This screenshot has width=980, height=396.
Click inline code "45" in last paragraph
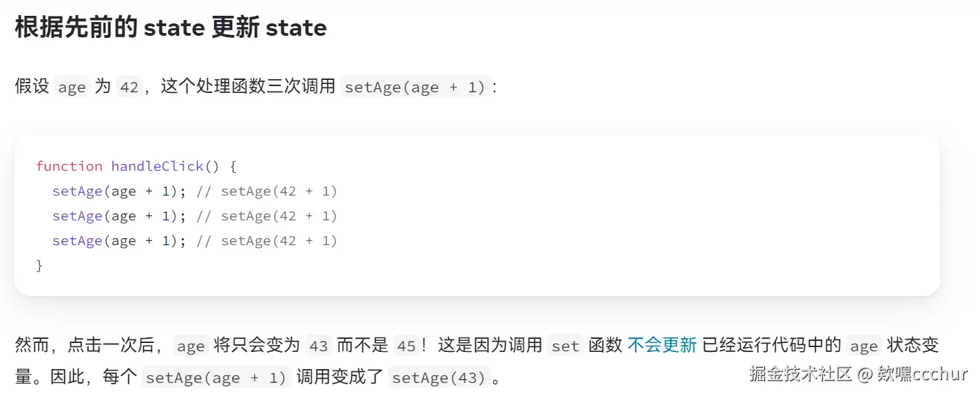click(x=406, y=346)
